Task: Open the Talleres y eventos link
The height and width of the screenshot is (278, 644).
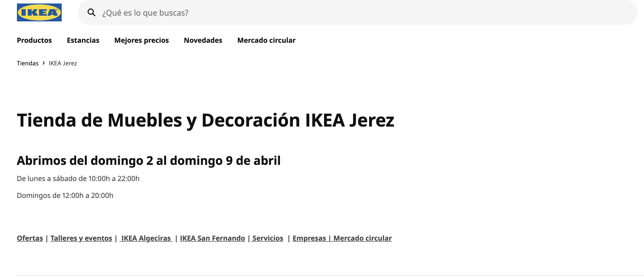Action: click(81, 238)
